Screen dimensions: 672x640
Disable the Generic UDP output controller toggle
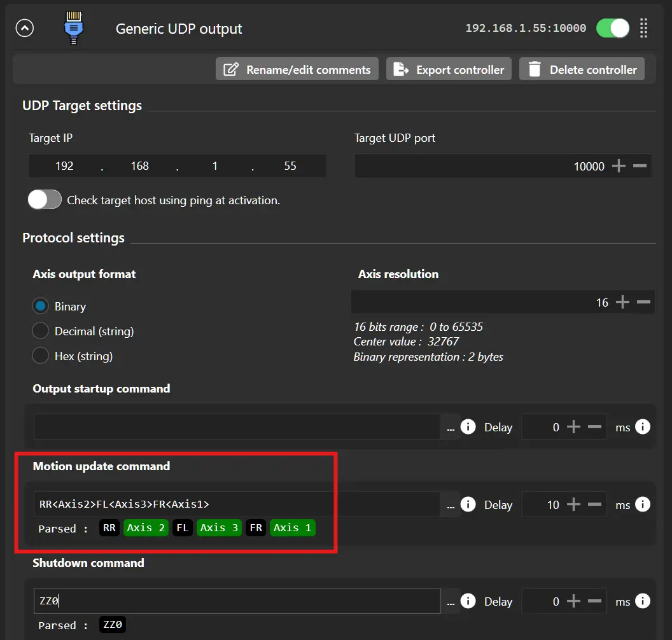pyautogui.click(x=613, y=28)
